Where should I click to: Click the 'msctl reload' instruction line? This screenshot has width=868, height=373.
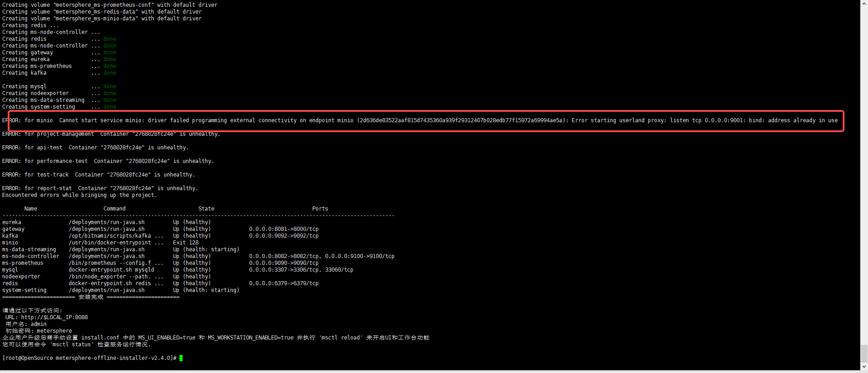tap(216, 338)
